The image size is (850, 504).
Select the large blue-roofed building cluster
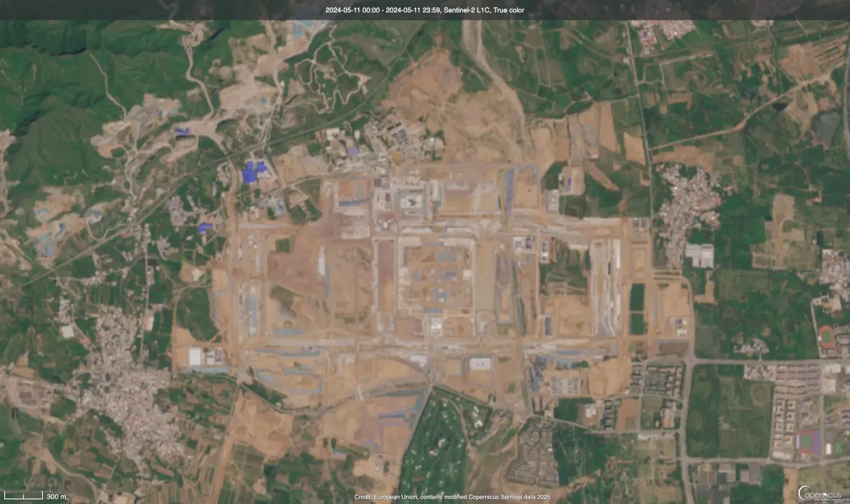[254, 172]
